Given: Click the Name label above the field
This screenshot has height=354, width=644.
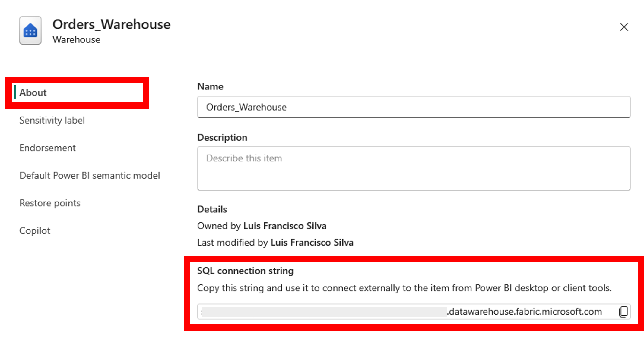Looking at the screenshot, I should pyautogui.click(x=210, y=86).
